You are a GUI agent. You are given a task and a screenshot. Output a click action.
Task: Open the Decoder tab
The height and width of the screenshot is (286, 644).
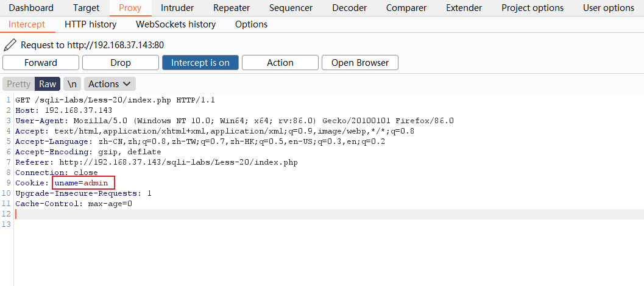(350, 8)
